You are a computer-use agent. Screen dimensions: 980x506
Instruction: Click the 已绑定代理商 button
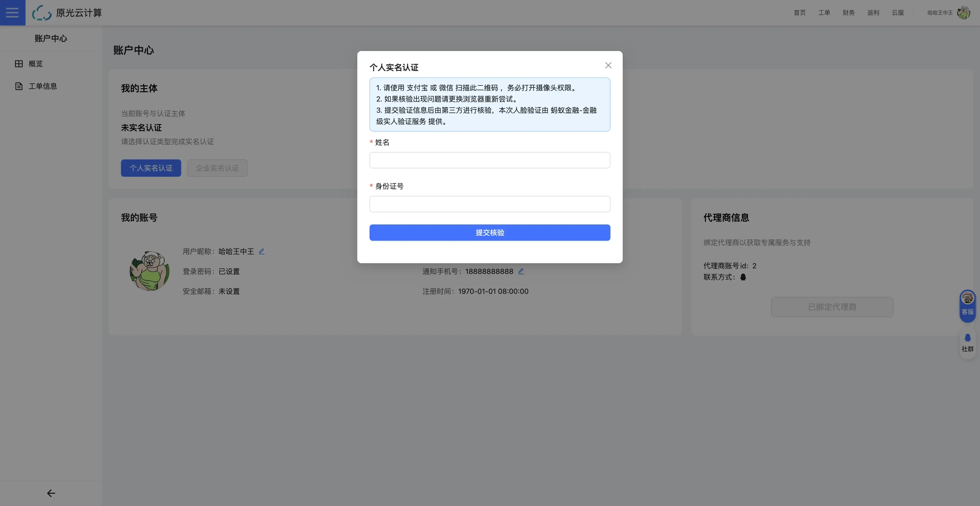tap(832, 307)
